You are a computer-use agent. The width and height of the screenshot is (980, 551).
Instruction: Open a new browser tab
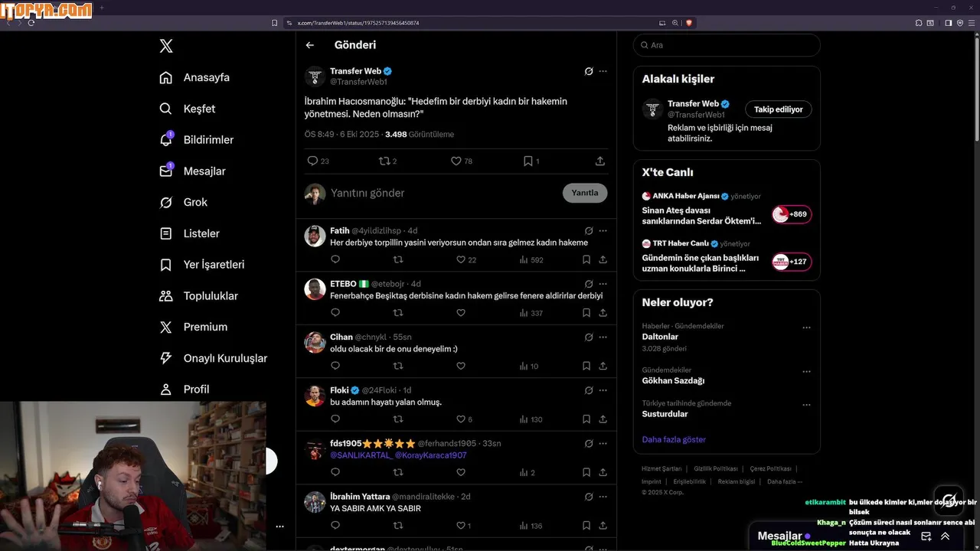coord(102,8)
